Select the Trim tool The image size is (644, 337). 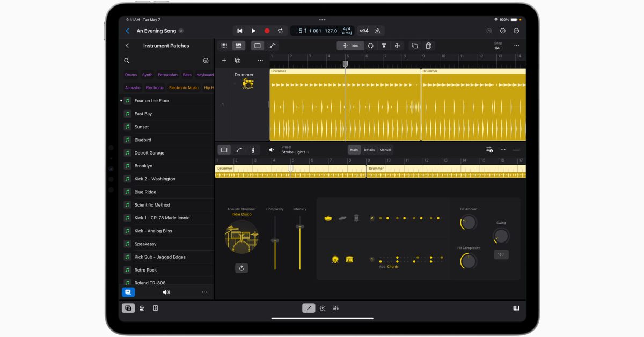click(350, 46)
